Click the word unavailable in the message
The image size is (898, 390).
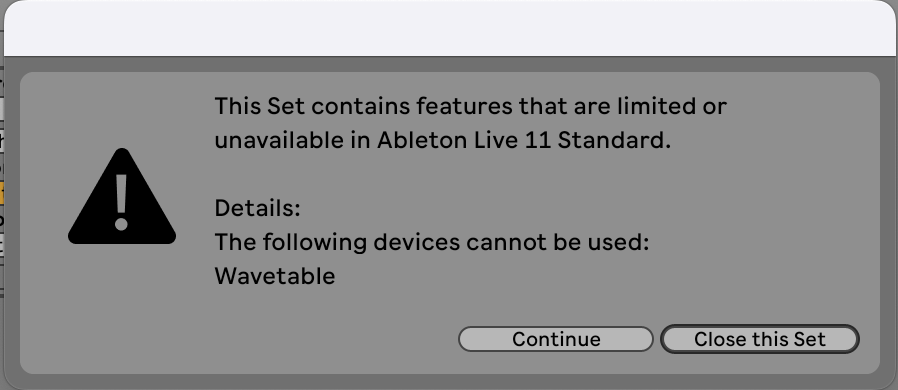278,140
